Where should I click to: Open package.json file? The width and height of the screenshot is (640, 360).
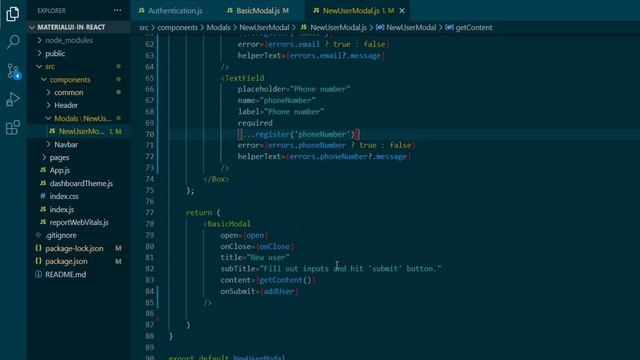click(66, 261)
